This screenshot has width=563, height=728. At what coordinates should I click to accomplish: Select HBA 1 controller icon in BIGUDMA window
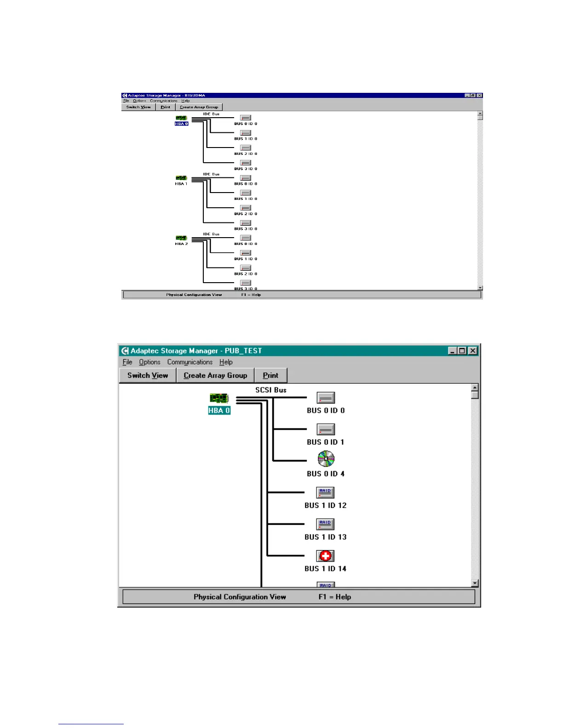[x=181, y=178]
